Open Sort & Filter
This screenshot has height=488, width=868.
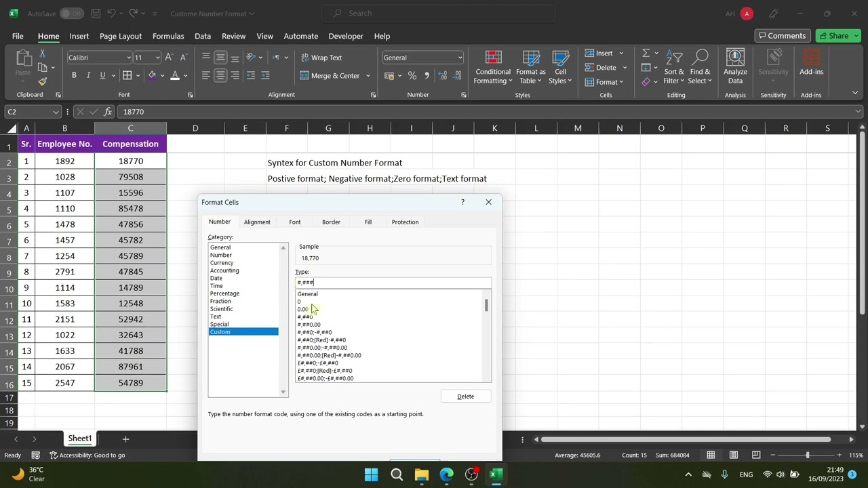[674, 67]
